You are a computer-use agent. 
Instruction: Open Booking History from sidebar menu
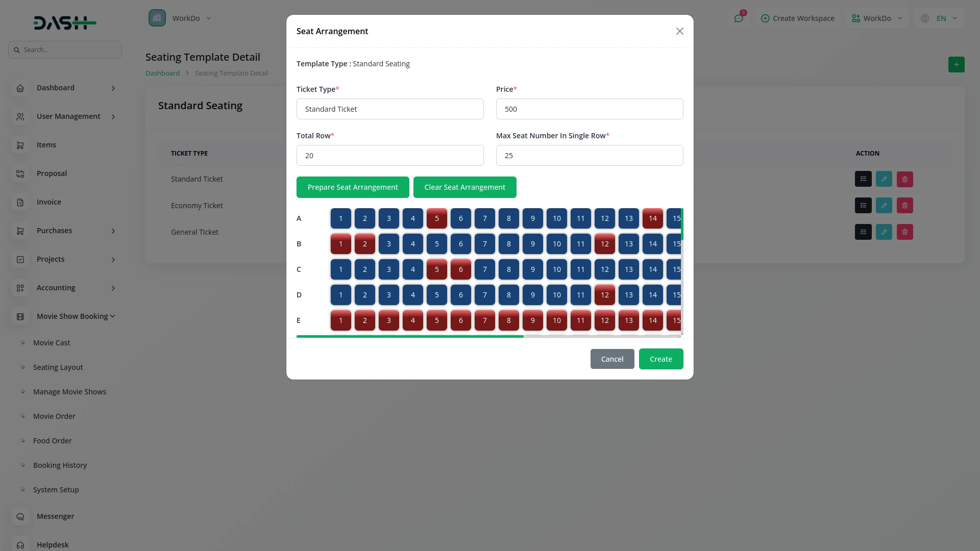point(60,465)
